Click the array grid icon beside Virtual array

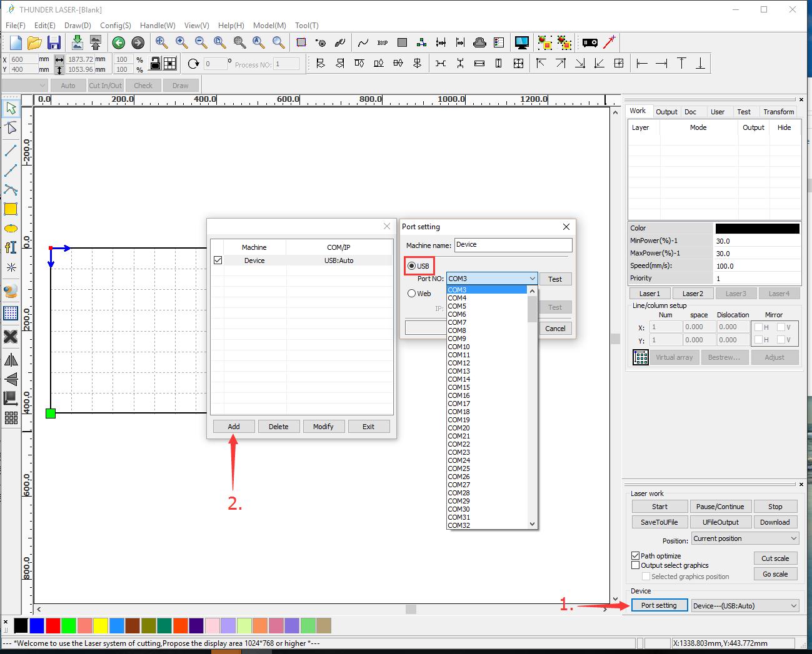click(640, 357)
